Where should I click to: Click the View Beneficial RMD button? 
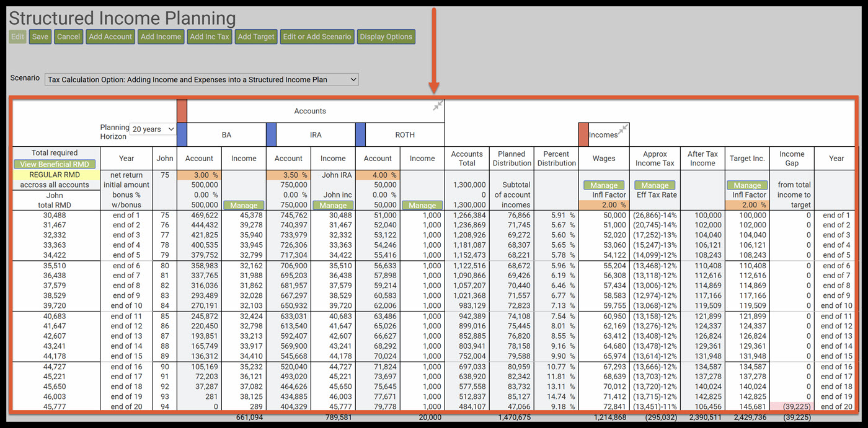pyautogui.click(x=55, y=164)
